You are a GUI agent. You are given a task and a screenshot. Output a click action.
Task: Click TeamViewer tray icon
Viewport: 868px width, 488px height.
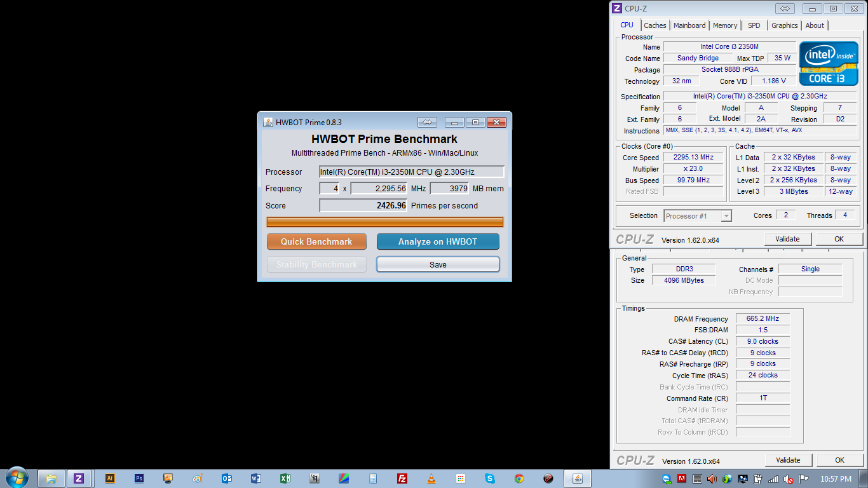pyautogui.click(x=667, y=479)
